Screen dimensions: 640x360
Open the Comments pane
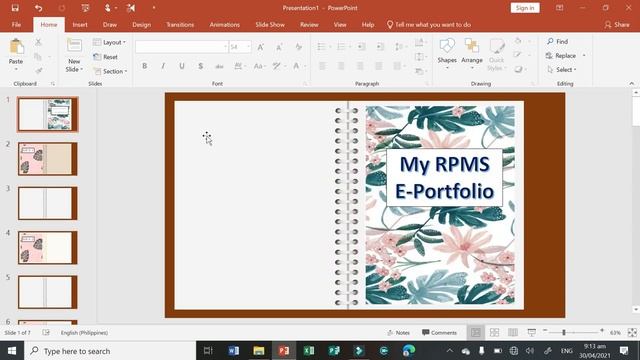click(440, 333)
